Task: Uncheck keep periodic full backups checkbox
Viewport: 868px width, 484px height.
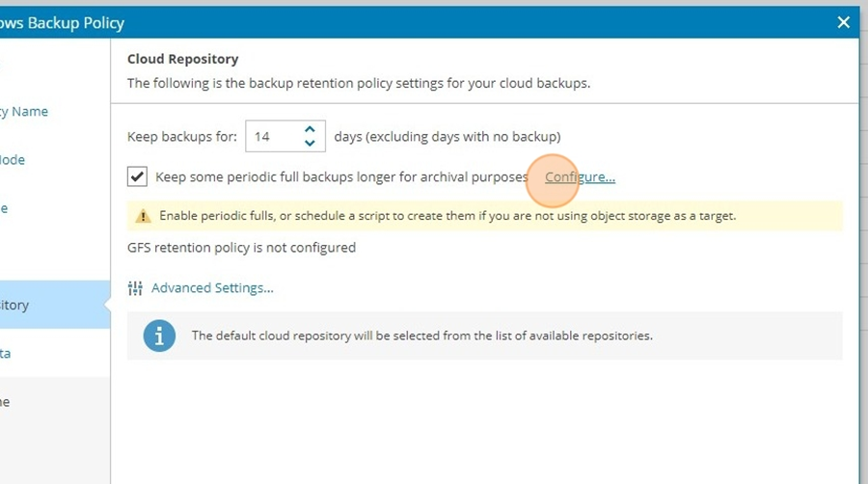Action: (137, 177)
